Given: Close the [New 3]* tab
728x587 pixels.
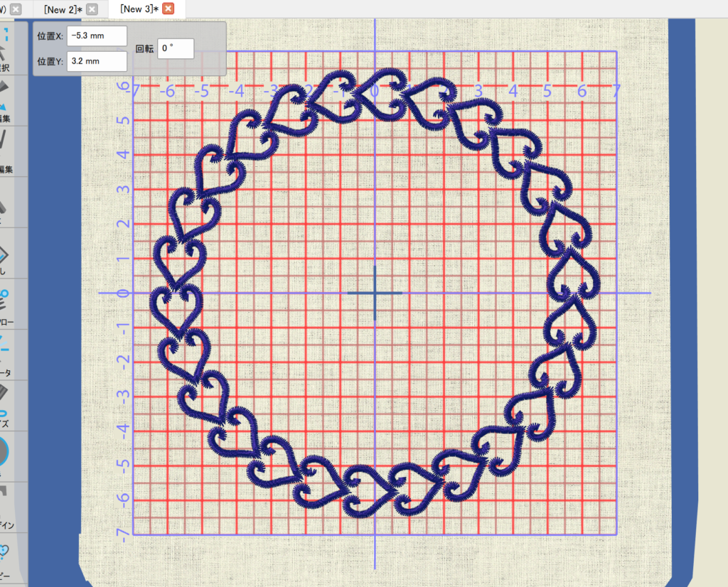Looking at the screenshot, I should tap(168, 9).
